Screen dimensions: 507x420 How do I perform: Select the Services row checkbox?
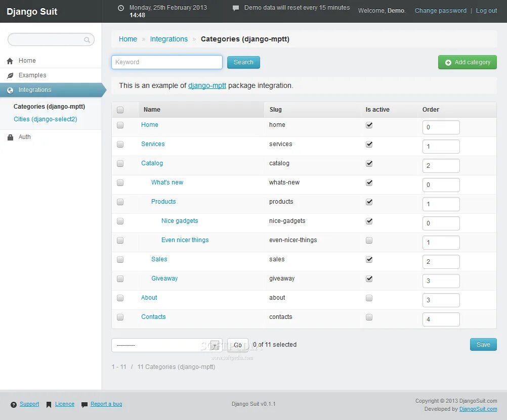pos(120,144)
